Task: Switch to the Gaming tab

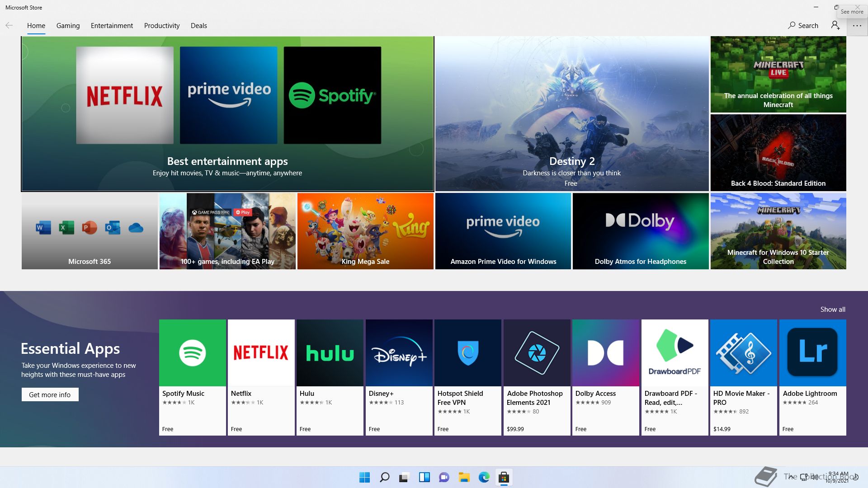Action: (68, 26)
